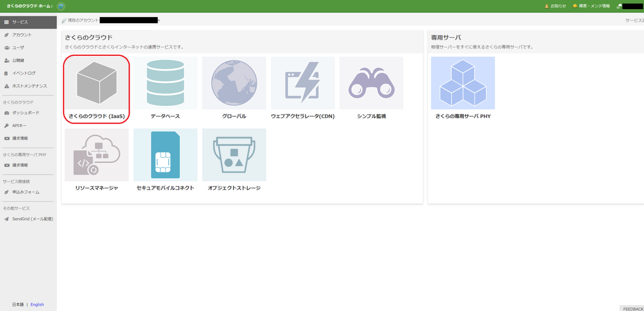Select 日本語 language link
The image size is (644, 311).
[x=18, y=305]
